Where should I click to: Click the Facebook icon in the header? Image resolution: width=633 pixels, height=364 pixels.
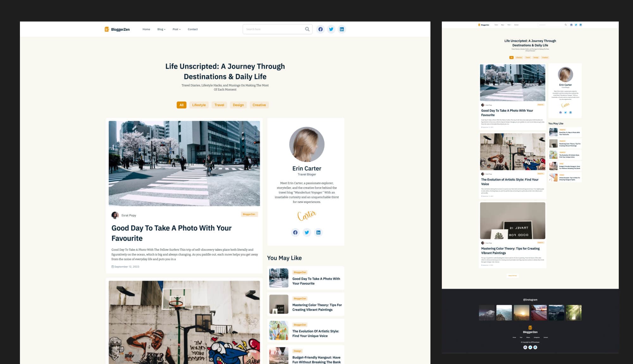[x=320, y=29]
